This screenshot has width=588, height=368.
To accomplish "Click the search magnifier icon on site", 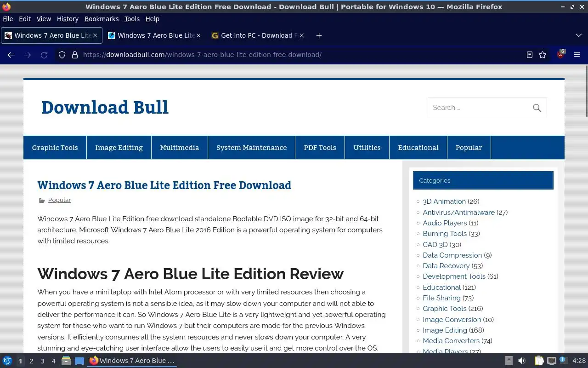I will click(x=537, y=108).
